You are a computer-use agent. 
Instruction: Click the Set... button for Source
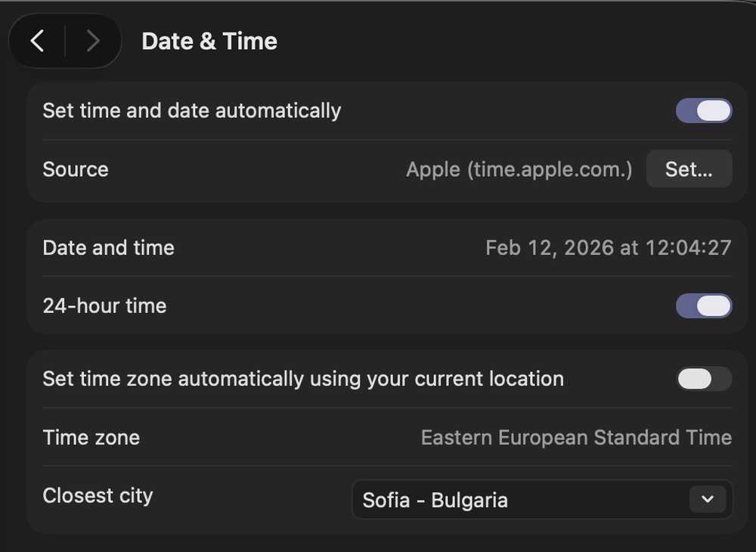point(689,169)
